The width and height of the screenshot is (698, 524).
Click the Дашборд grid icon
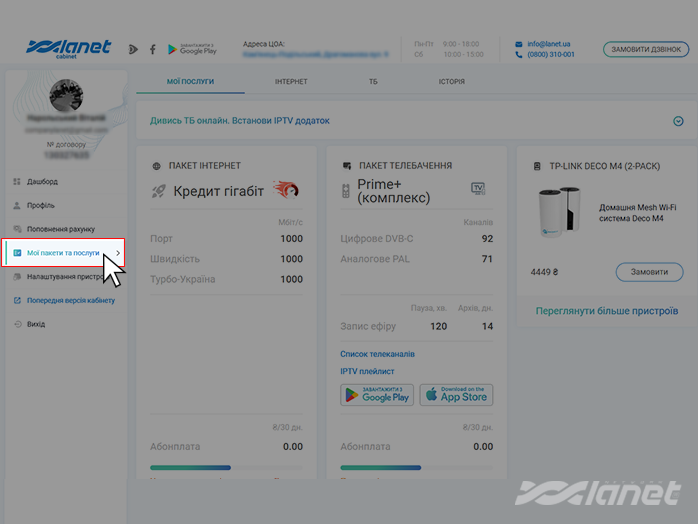17,182
